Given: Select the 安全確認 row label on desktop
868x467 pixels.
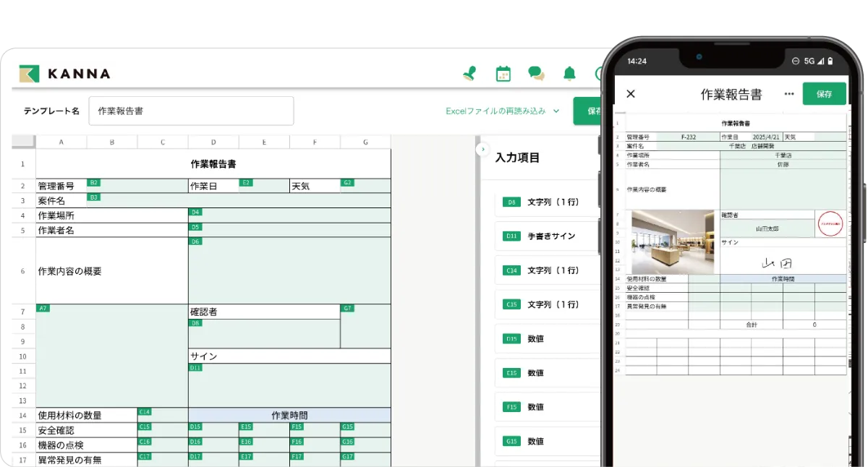Looking at the screenshot, I should (x=87, y=430).
